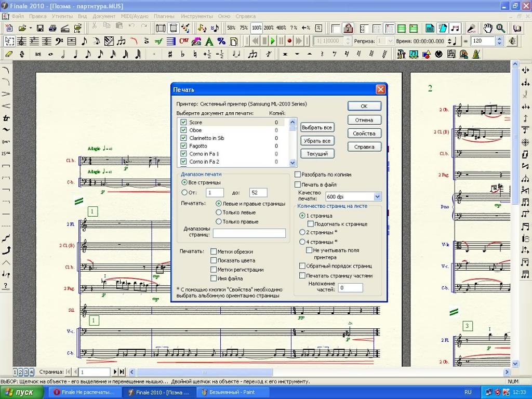Screen dimensions: 532x399
Task: Select the Clef tool (bass clef icon)
Action: [x=59, y=41]
